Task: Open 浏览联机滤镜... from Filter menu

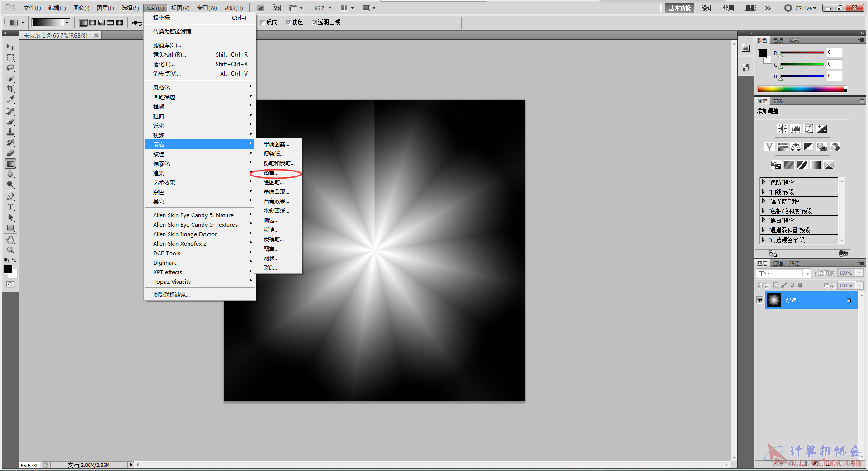Action: point(171,295)
